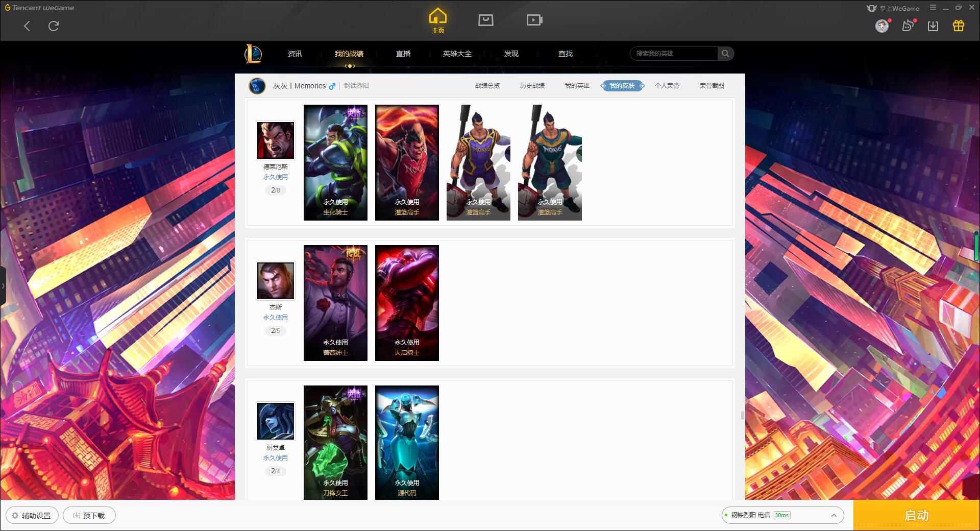Open the purple jersey 灌篮高手 chroma card

click(x=478, y=162)
